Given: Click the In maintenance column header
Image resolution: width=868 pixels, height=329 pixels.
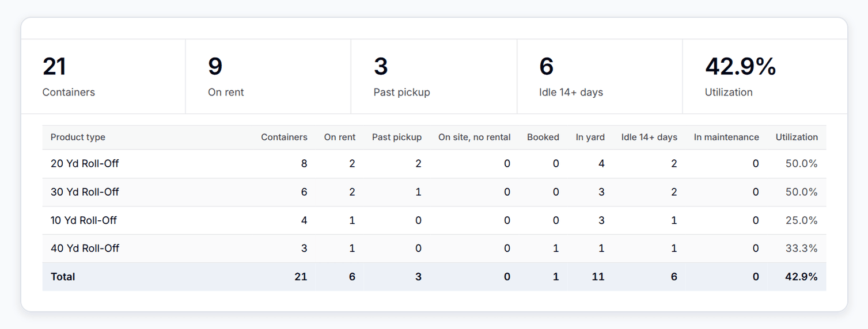Looking at the screenshot, I should click(x=726, y=137).
